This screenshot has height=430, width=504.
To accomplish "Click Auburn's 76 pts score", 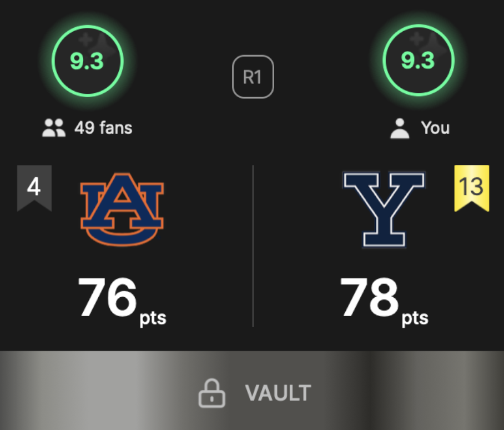I will click(x=122, y=301).
